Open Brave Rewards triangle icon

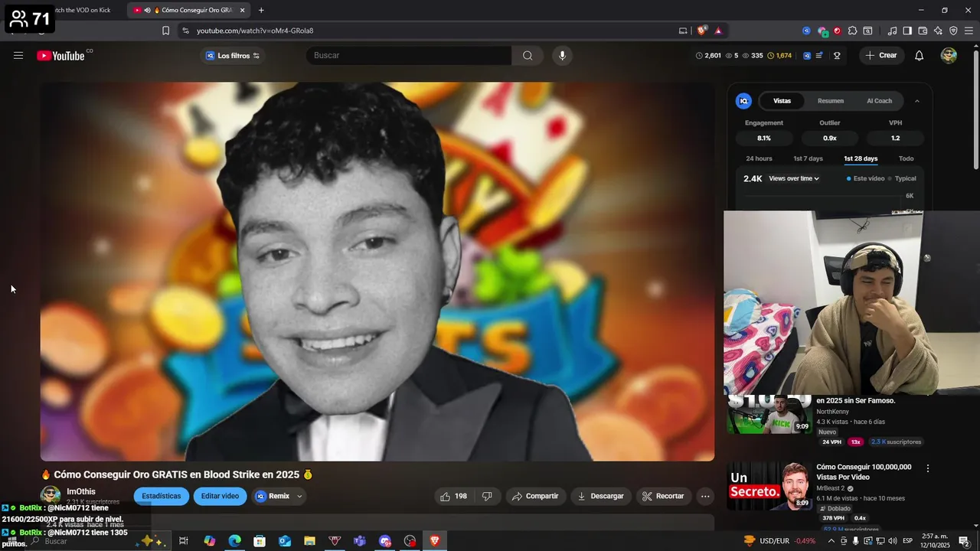718,31
